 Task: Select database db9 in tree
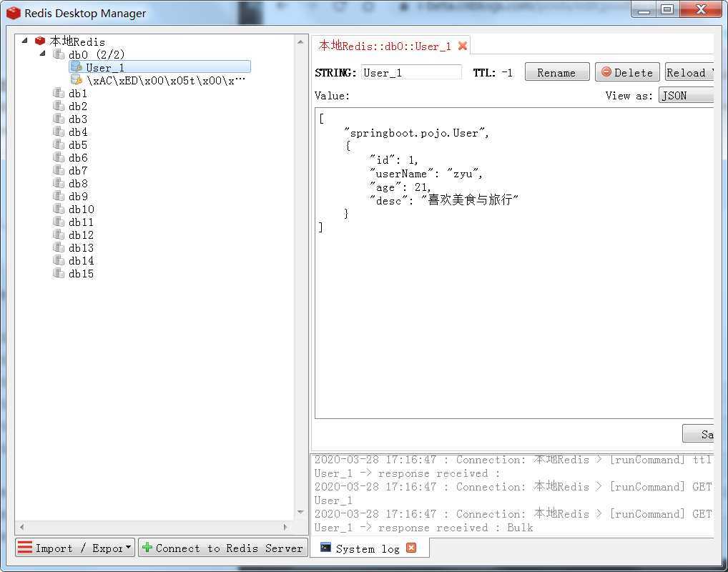click(x=77, y=197)
